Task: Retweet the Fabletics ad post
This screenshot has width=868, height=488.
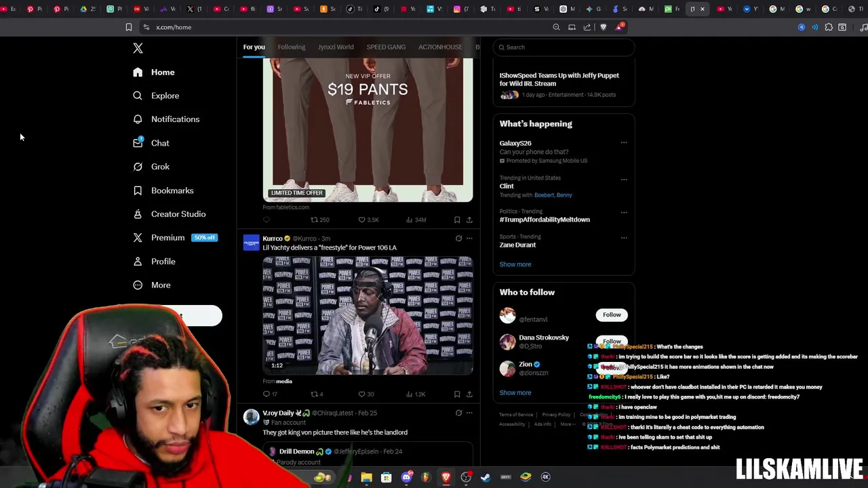Action: (319, 220)
